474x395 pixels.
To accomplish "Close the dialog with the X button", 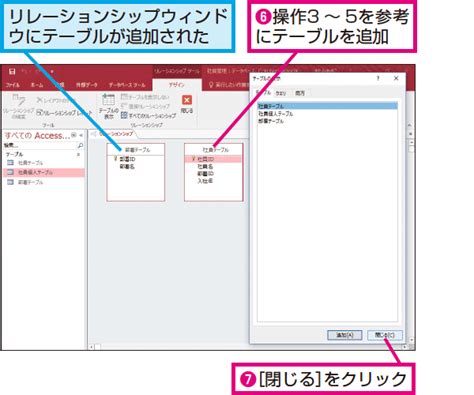I will pos(396,78).
